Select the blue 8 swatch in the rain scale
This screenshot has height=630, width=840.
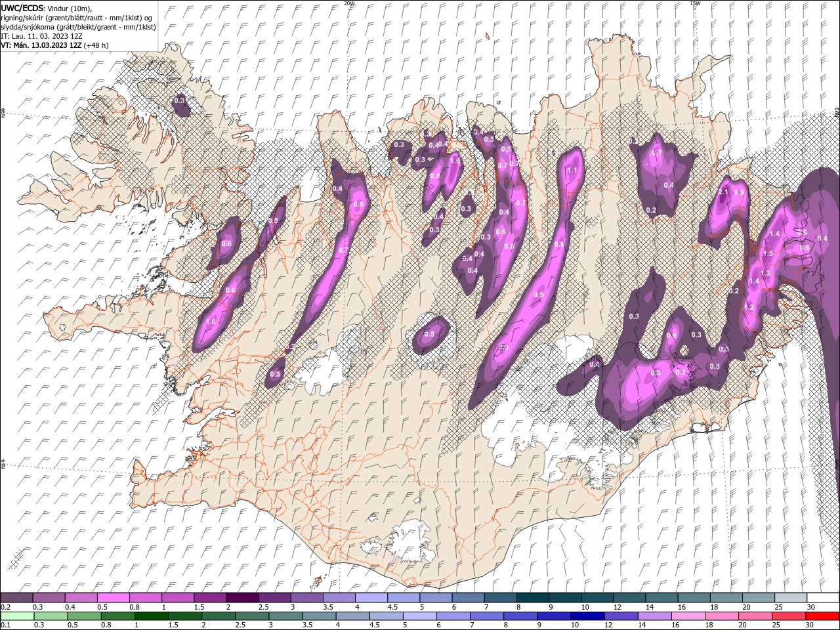coord(521,616)
